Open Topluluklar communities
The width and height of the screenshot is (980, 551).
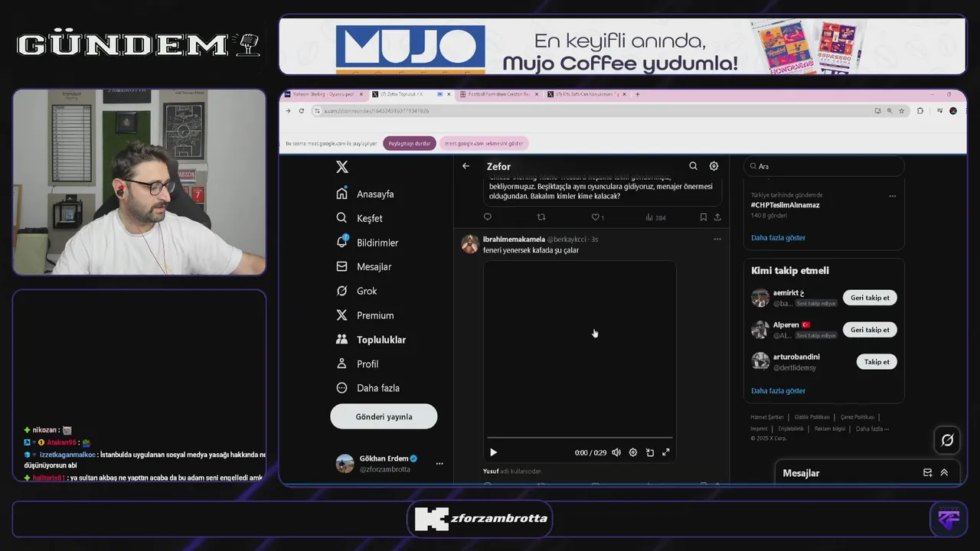point(371,340)
